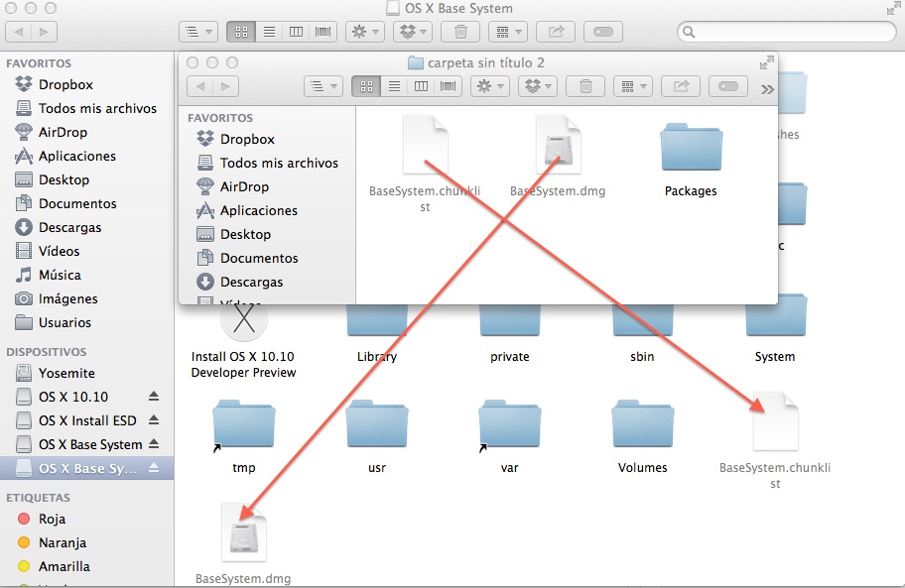
Task: Set carpeta sin título 2 to list view
Action: [394, 86]
